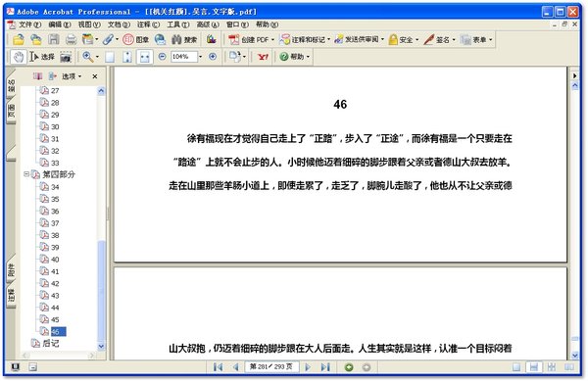This screenshot has width=588, height=382.
Task: Select bookmark 33
Action: 55,163
